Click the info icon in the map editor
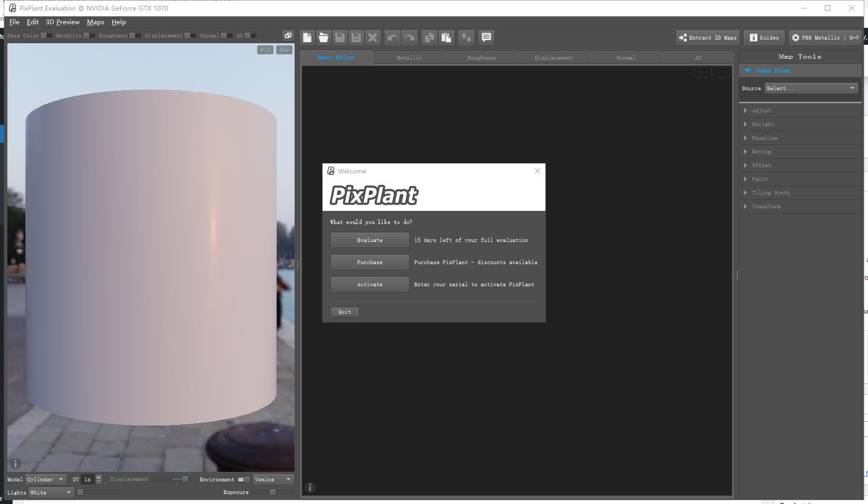 310,487
